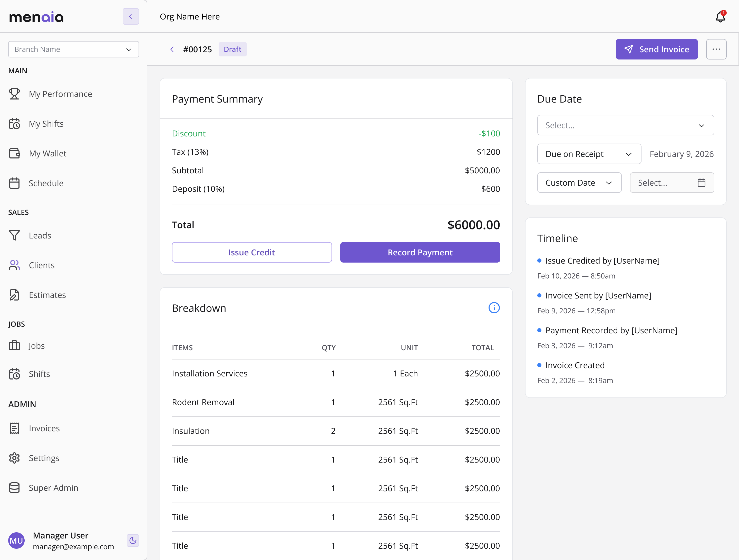Click the Invoices receipt icon
Screen dimensions: 739x560
click(14, 428)
